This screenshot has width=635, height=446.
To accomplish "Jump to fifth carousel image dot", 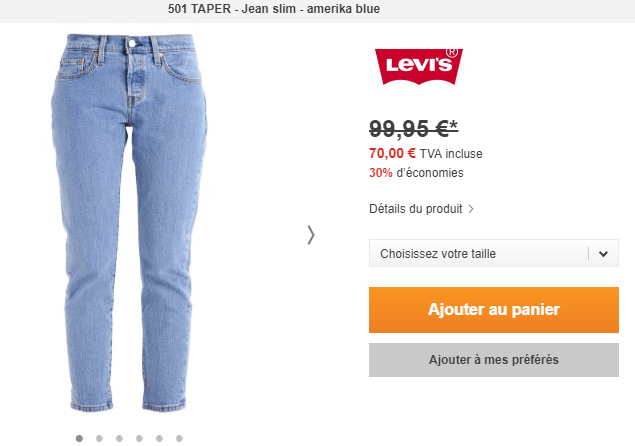I will tap(159, 438).
